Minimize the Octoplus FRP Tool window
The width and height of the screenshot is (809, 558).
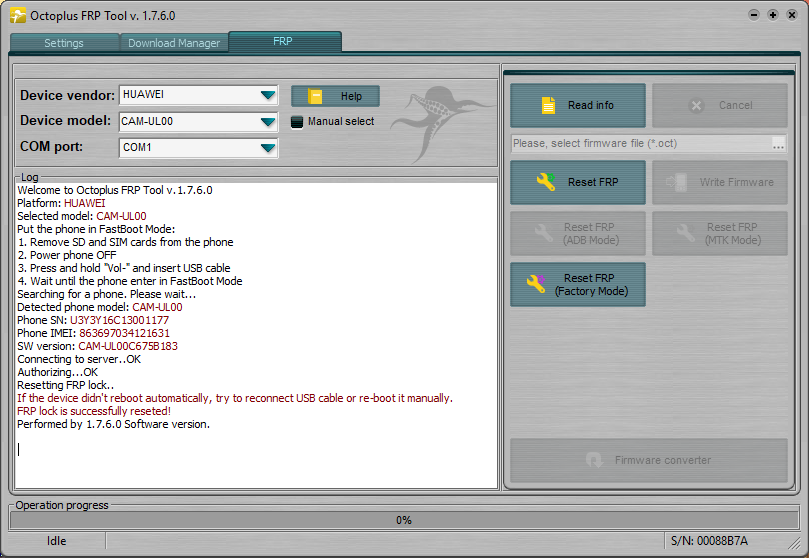pos(754,15)
